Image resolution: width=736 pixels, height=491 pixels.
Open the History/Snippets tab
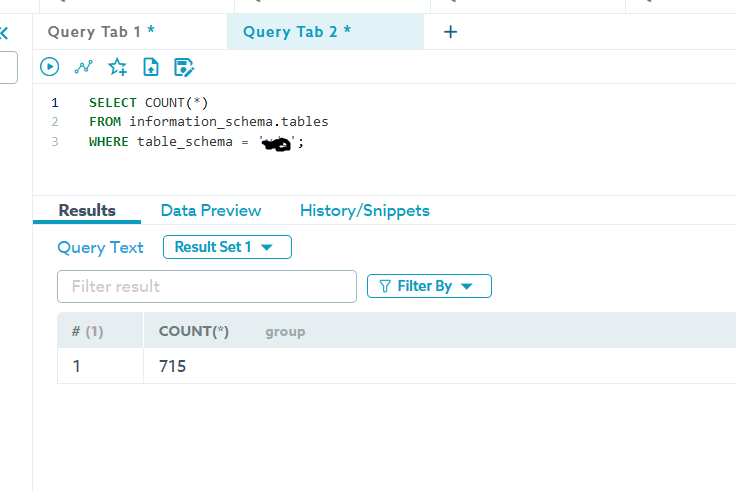[x=364, y=210]
